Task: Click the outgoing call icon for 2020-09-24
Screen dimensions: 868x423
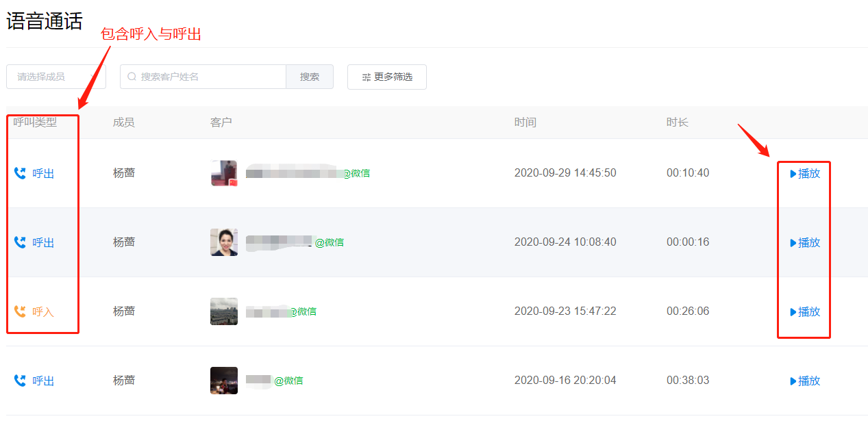Action: (20, 242)
